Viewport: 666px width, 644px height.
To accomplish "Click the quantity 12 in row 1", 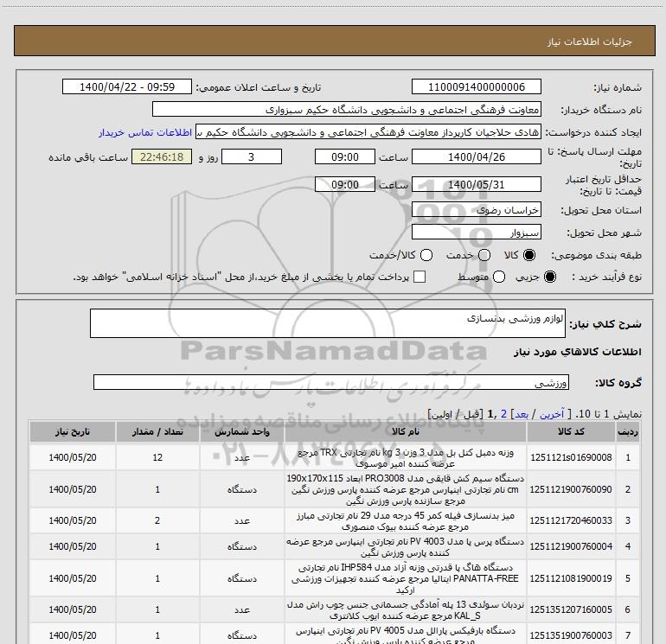I will coord(157,457).
